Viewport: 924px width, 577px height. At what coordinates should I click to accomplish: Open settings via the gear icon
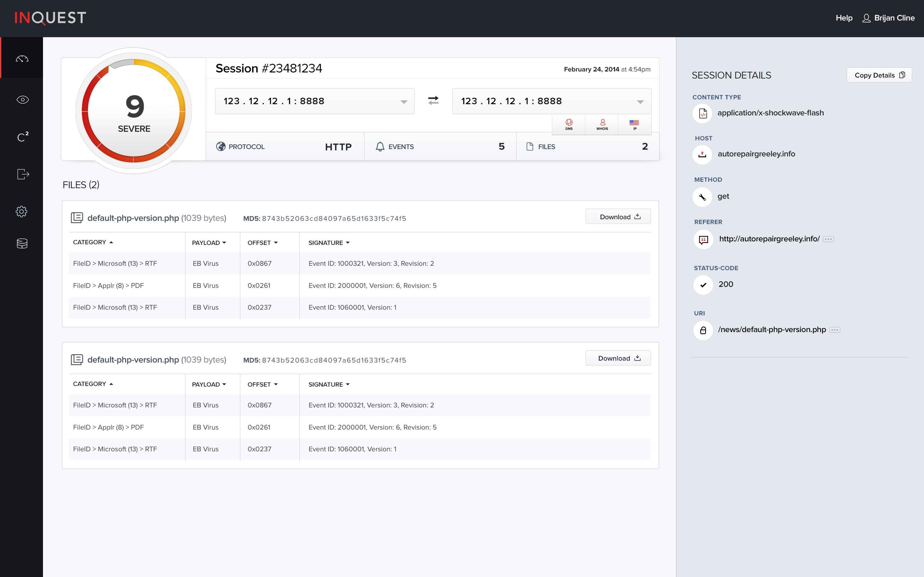[x=22, y=212]
